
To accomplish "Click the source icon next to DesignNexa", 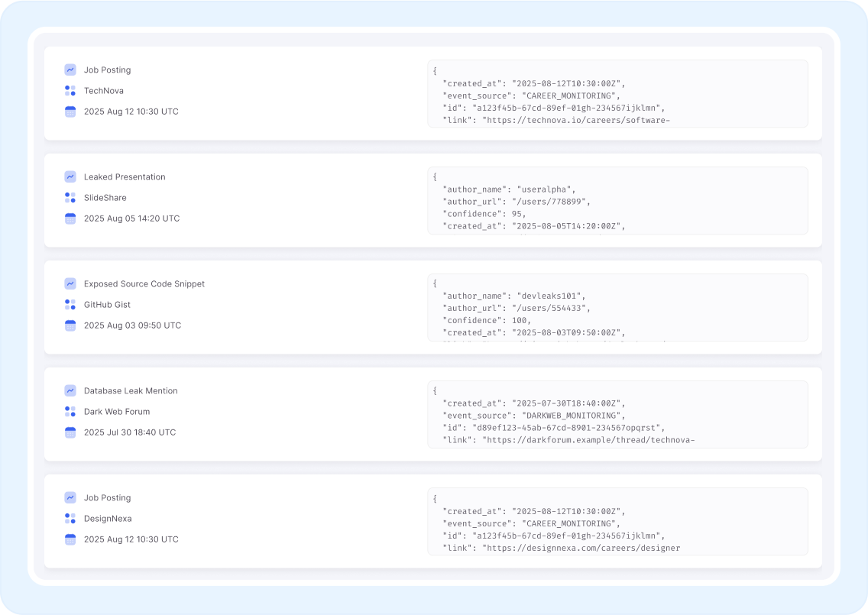I will click(70, 519).
